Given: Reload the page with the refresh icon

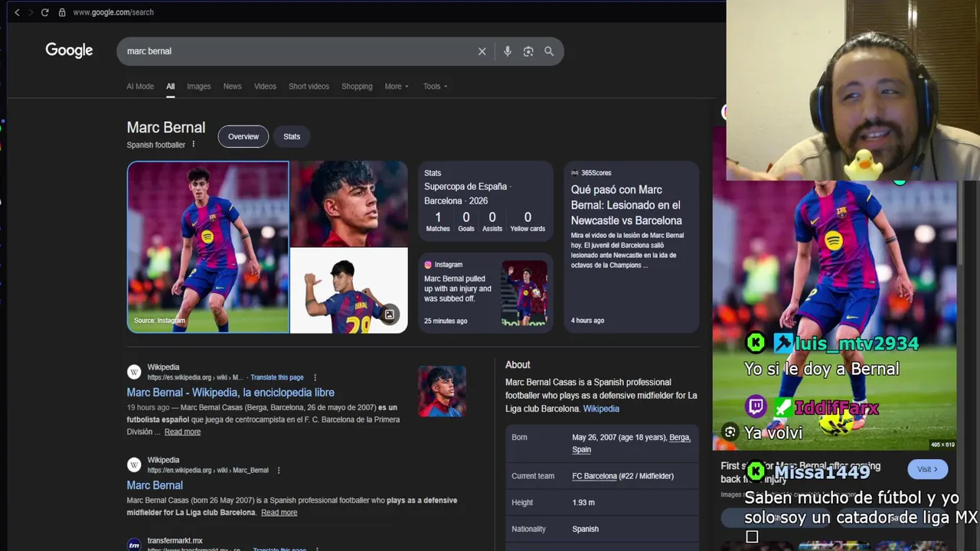Looking at the screenshot, I should [x=44, y=12].
